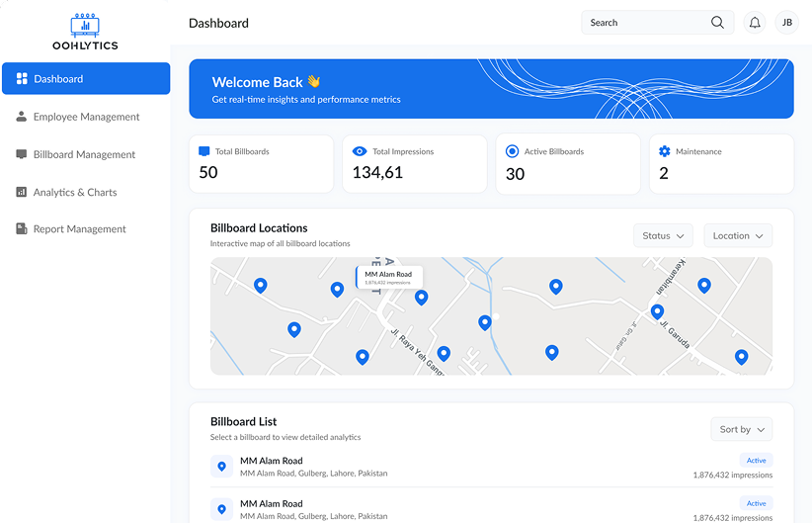Click the Maintenance gear icon
This screenshot has width=812, height=523.
(x=665, y=151)
